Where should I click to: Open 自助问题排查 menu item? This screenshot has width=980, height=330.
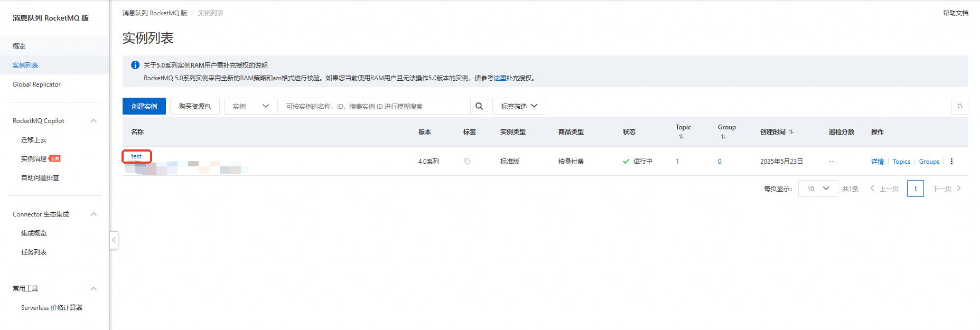pyautogui.click(x=40, y=178)
